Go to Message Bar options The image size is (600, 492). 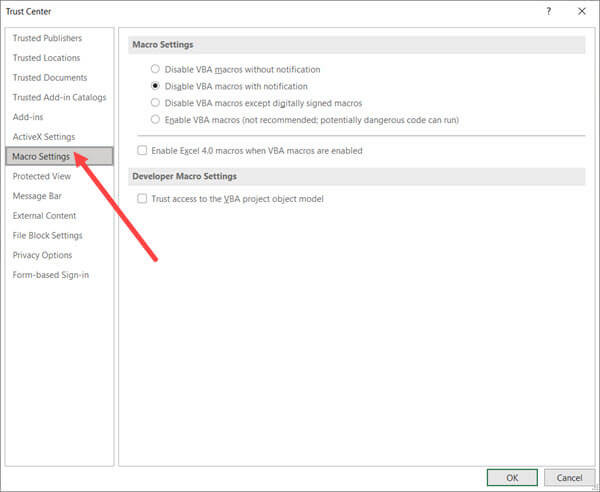coord(37,196)
